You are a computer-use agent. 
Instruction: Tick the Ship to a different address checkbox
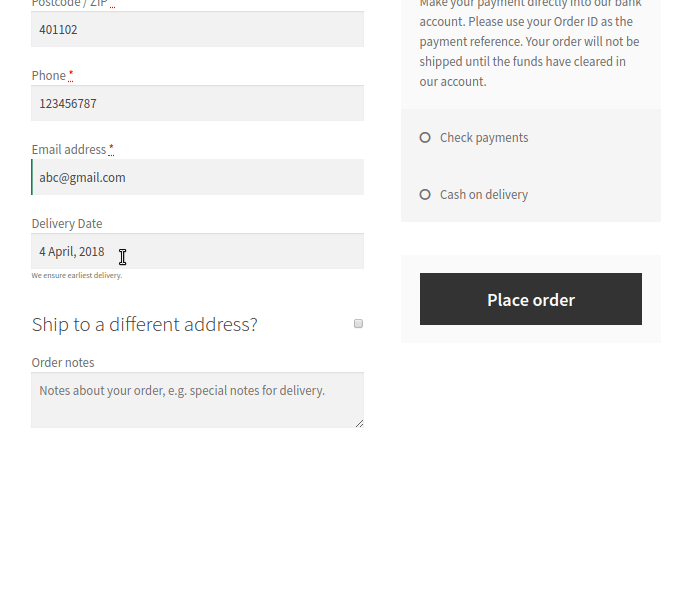(358, 324)
